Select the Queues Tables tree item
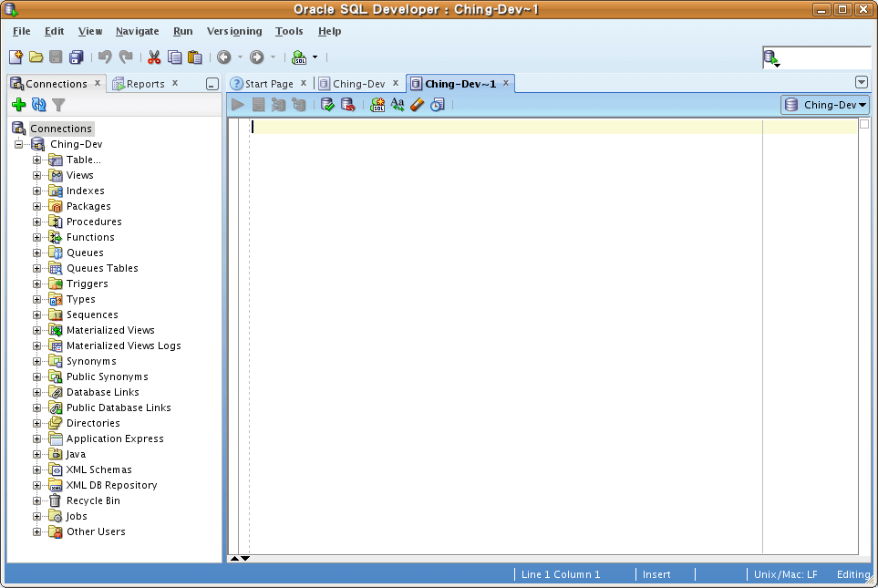 pyautogui.click(x=102, y=268)
